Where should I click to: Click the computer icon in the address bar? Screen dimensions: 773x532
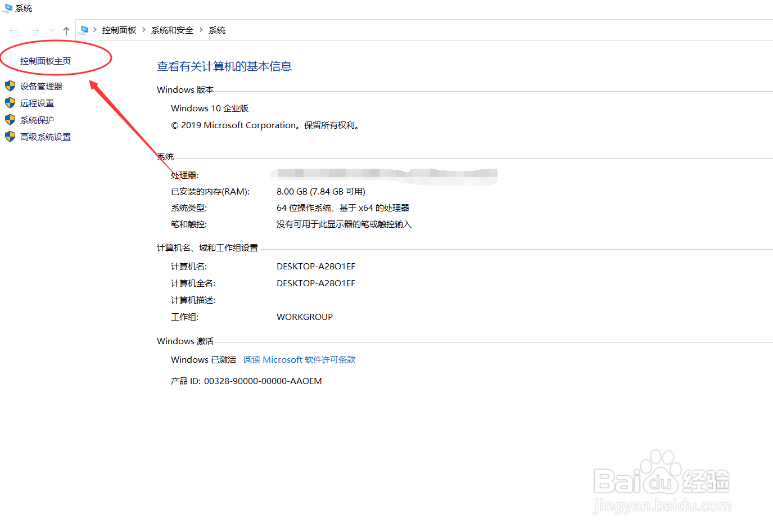click(x=84, y=29)
